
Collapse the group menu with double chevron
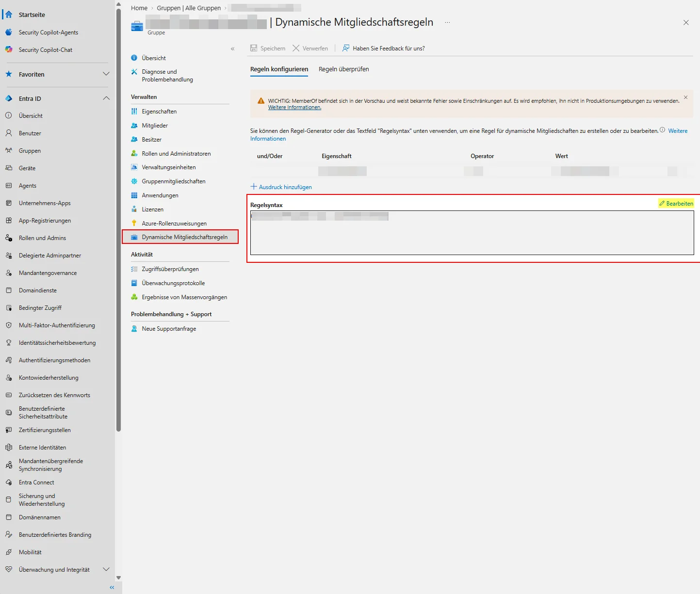pos(233,48)
